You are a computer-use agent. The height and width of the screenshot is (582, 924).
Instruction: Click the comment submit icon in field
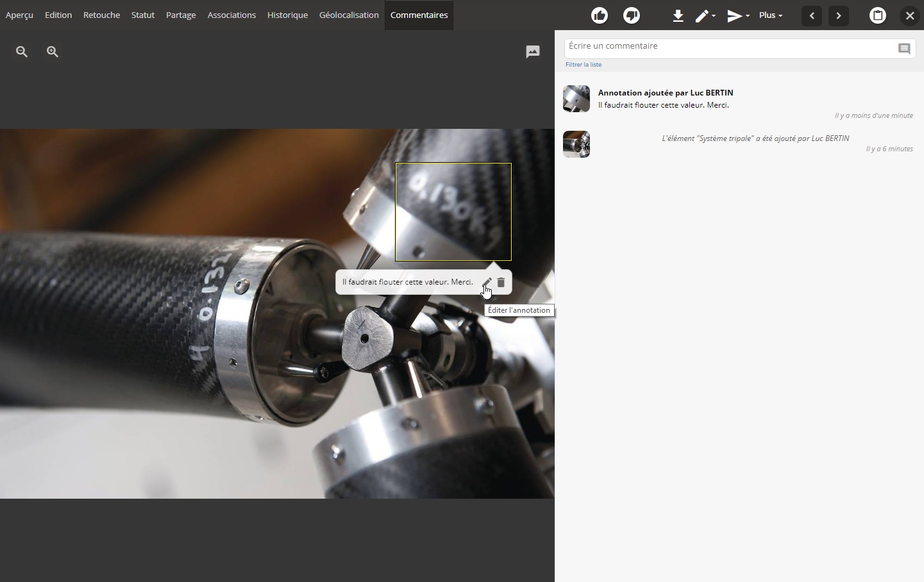(904, 49)
